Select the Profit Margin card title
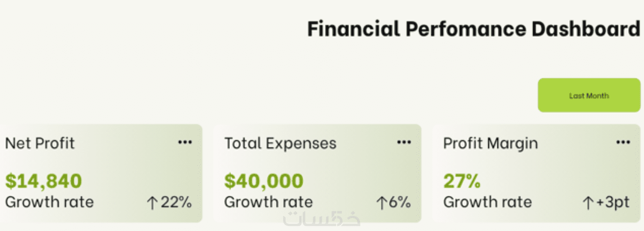Screen dimensions: 644x231 coord(490,144)
